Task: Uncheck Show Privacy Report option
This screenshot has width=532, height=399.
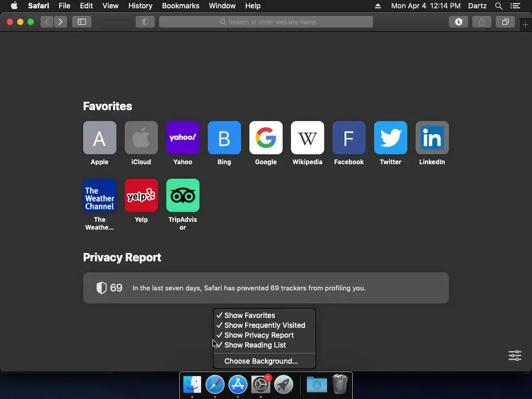Action: (x=264, y=335)
